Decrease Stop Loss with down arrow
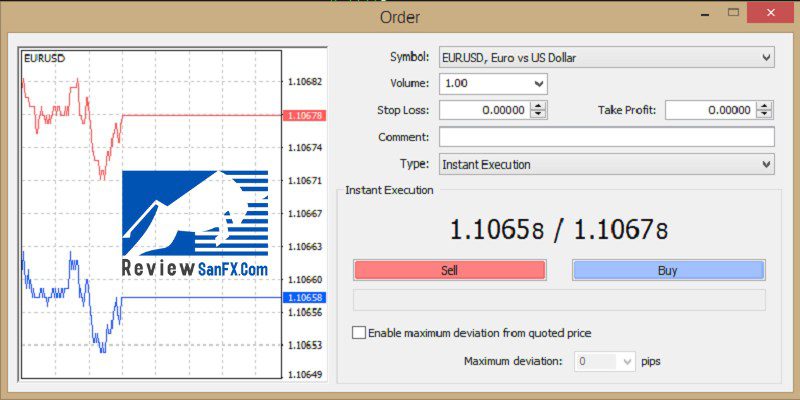Viewport: 800px width, 400px height. pos(539,115)
